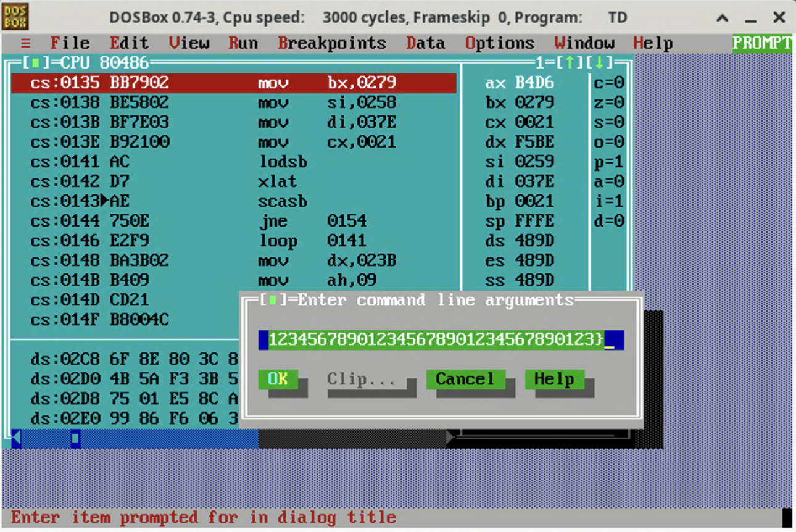Click the PROMPT indicator in the menu bar
This screenshot has width=796, height=532.
pyautogui.click(x=762, y=43)
